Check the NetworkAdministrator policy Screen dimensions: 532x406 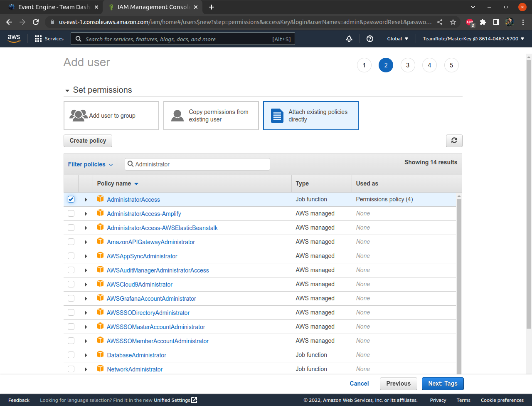point(71,369)
